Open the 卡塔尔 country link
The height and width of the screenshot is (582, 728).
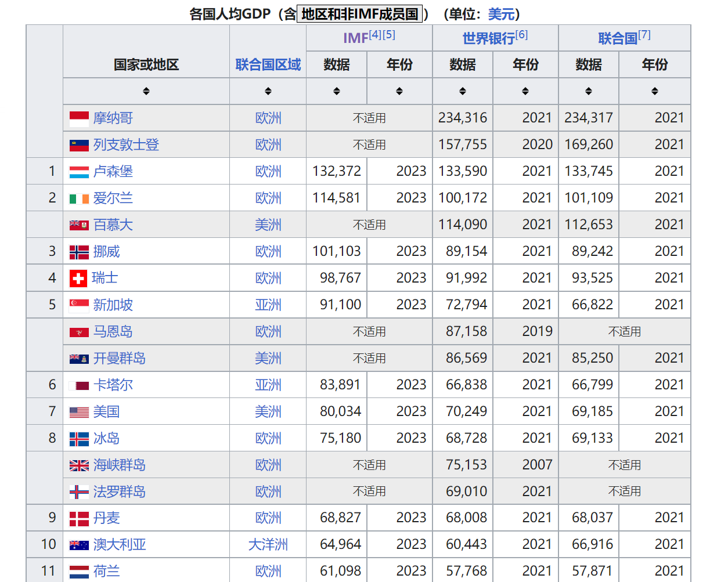click(x=113, y=385)
